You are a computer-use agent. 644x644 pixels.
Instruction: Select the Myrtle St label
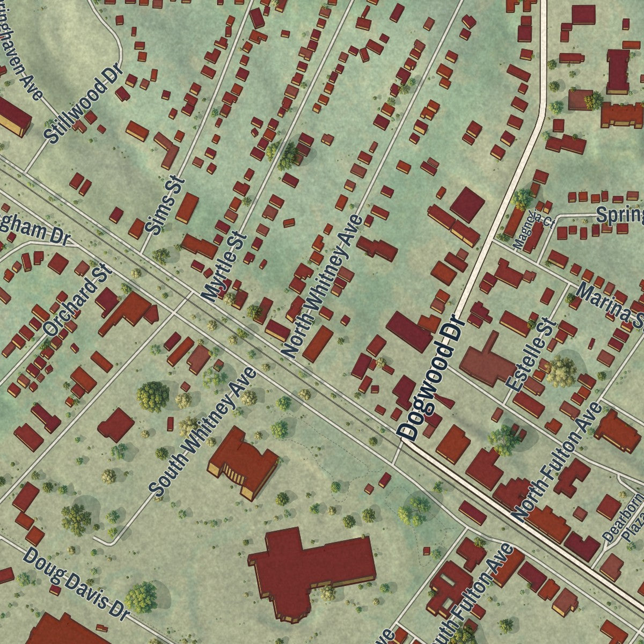click(224, 266)
